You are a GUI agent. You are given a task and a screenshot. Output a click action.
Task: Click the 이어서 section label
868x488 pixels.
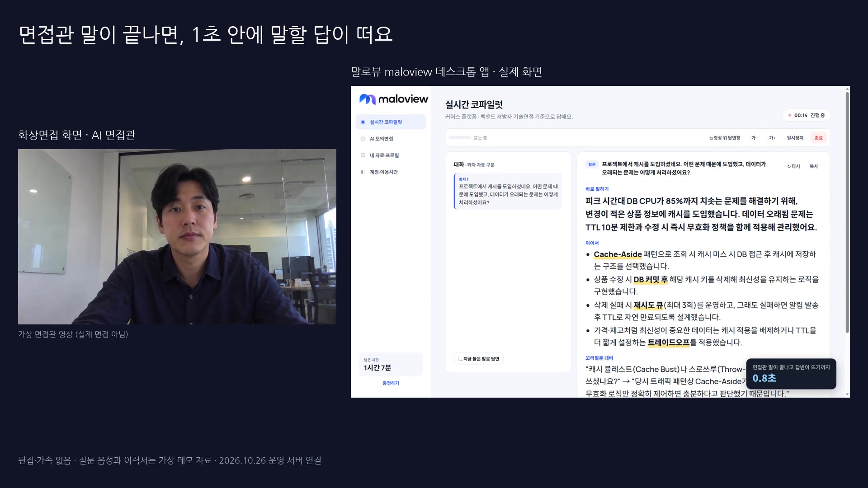pos(592,243)
